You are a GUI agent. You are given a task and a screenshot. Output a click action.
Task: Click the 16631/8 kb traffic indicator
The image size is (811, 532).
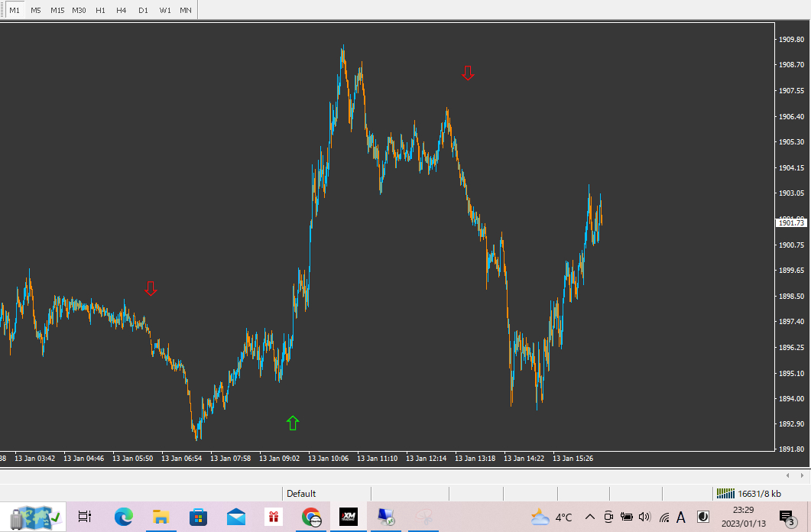click(x=759, y=494)
